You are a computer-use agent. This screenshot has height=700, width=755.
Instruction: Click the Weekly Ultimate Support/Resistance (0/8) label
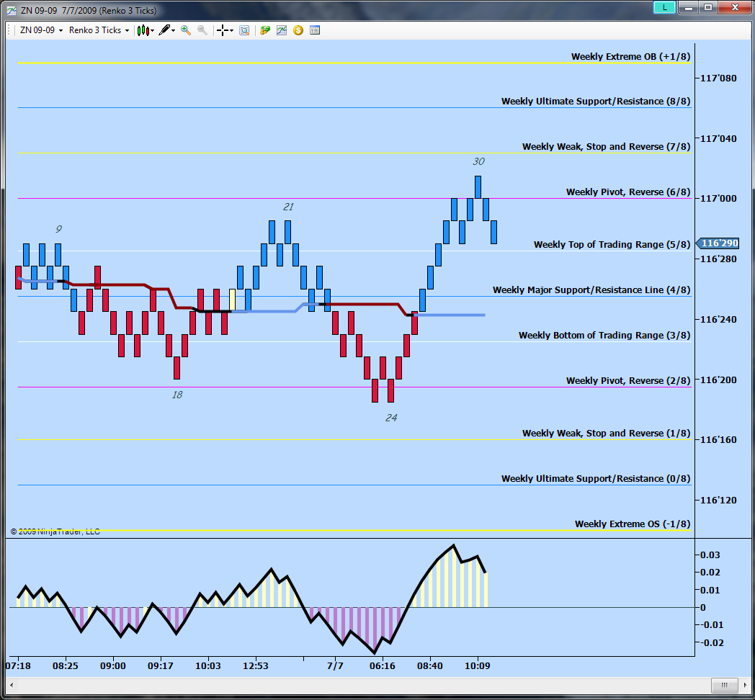596,478
